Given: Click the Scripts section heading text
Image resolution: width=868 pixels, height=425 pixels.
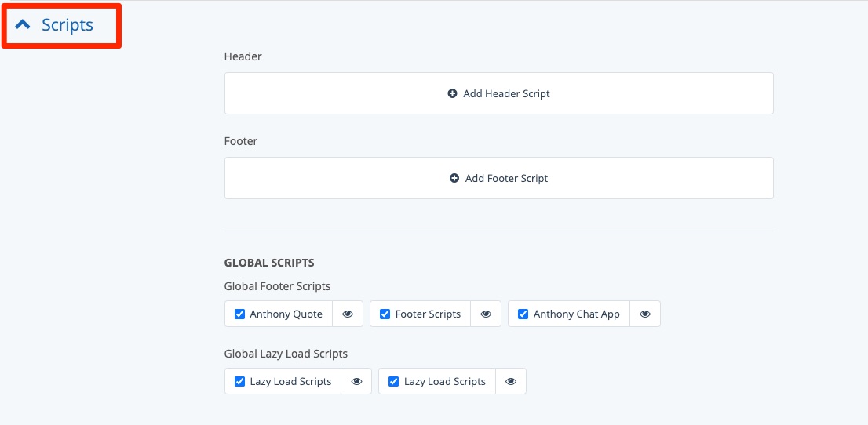Looking at the screenshot, I should tap(67, 25).
